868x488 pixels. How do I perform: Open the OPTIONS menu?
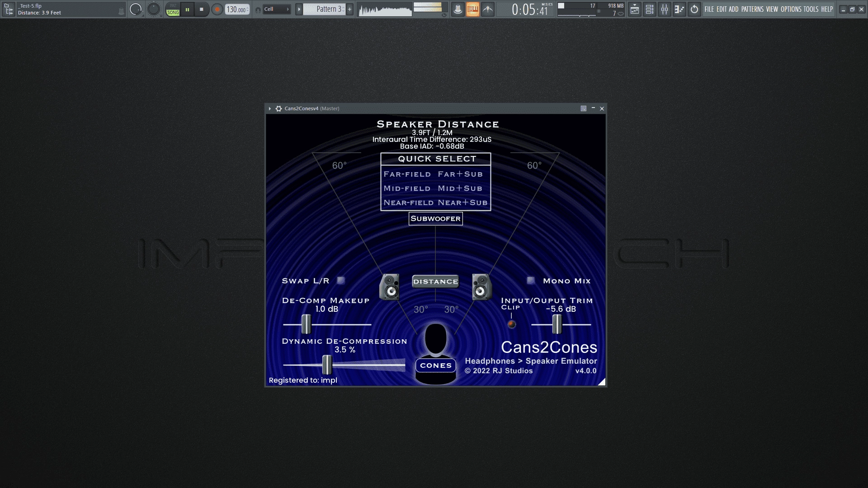click(x=791, y=9)
